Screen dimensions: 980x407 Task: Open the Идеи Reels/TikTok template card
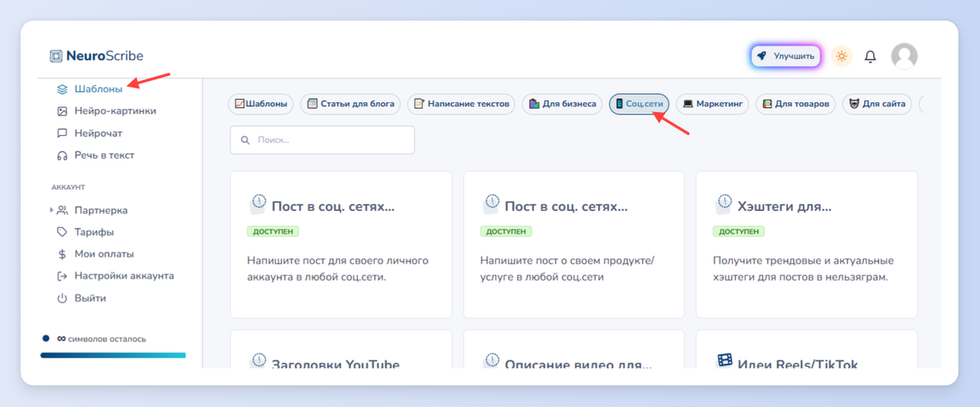807,349
